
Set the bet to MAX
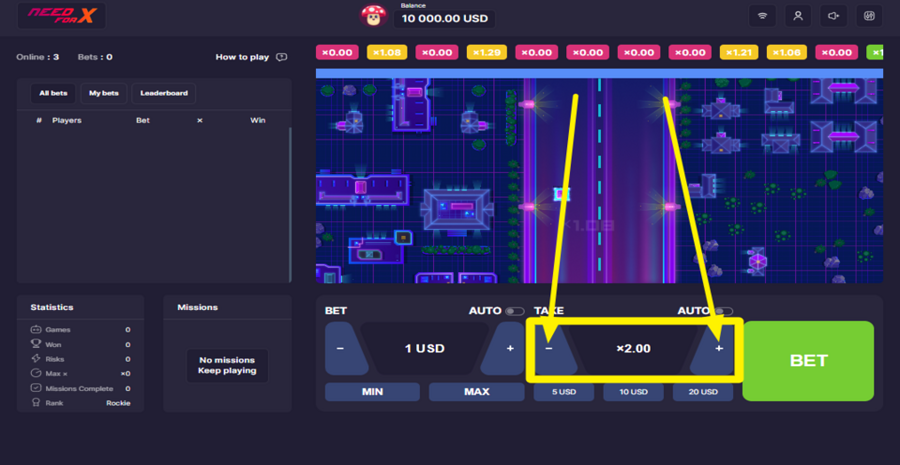[x=476, y=392]
